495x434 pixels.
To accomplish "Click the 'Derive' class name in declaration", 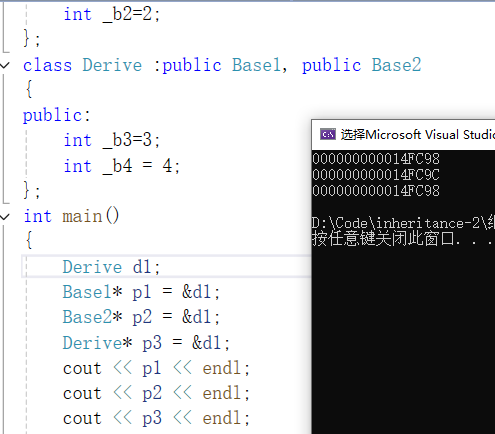I will 112,65.
